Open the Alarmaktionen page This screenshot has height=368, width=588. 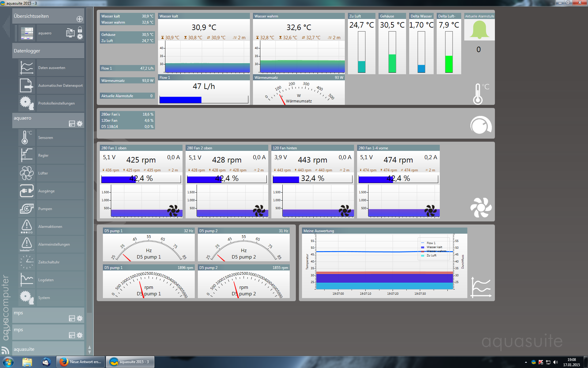click(50, 227)
